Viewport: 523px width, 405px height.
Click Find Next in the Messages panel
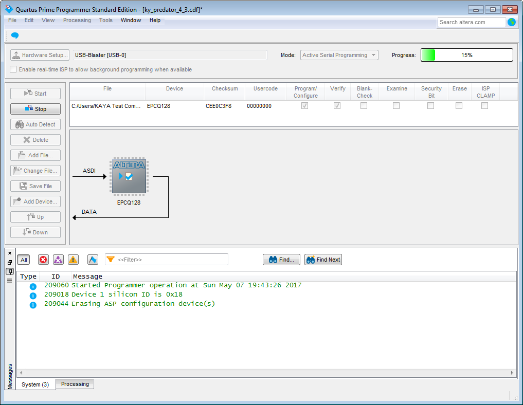tap(323, 260)
